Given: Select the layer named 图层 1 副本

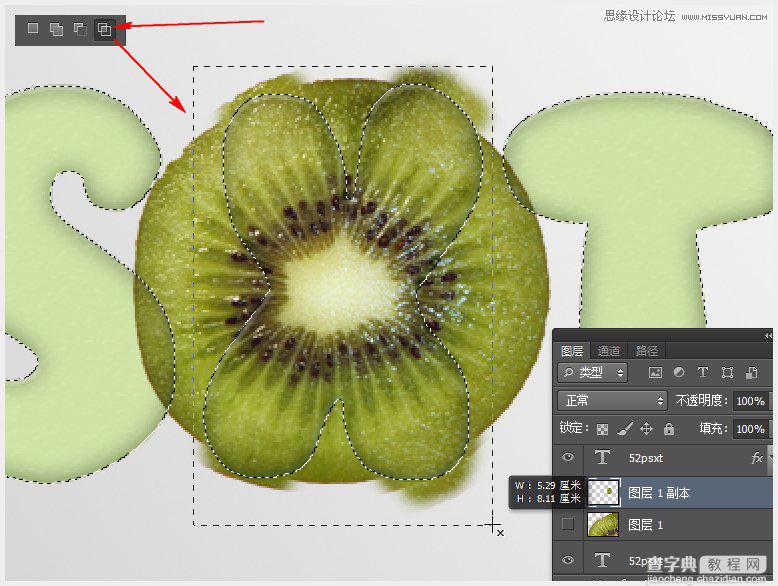Looking at the screenshot, I should [659, 493].
